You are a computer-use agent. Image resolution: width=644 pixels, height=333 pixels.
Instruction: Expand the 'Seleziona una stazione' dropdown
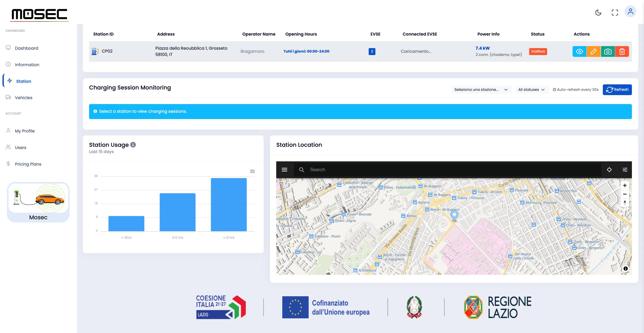(x=481, y=90)
